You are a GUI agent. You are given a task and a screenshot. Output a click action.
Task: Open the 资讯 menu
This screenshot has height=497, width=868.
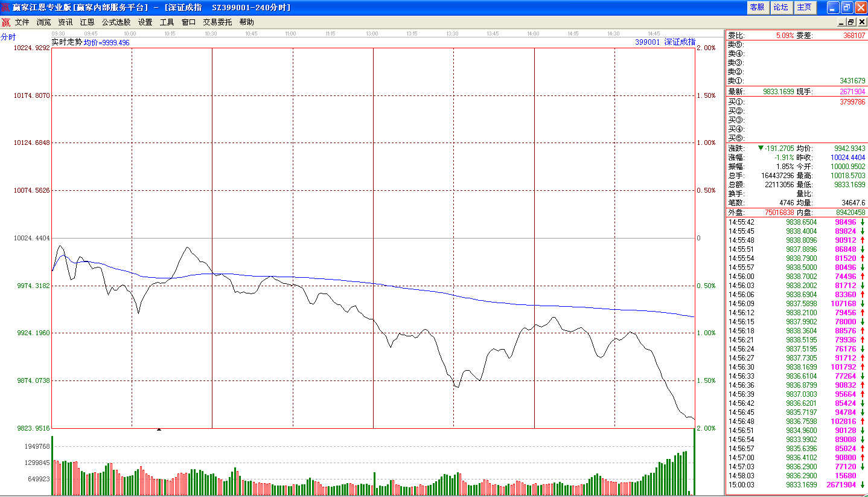pos(65,22)
